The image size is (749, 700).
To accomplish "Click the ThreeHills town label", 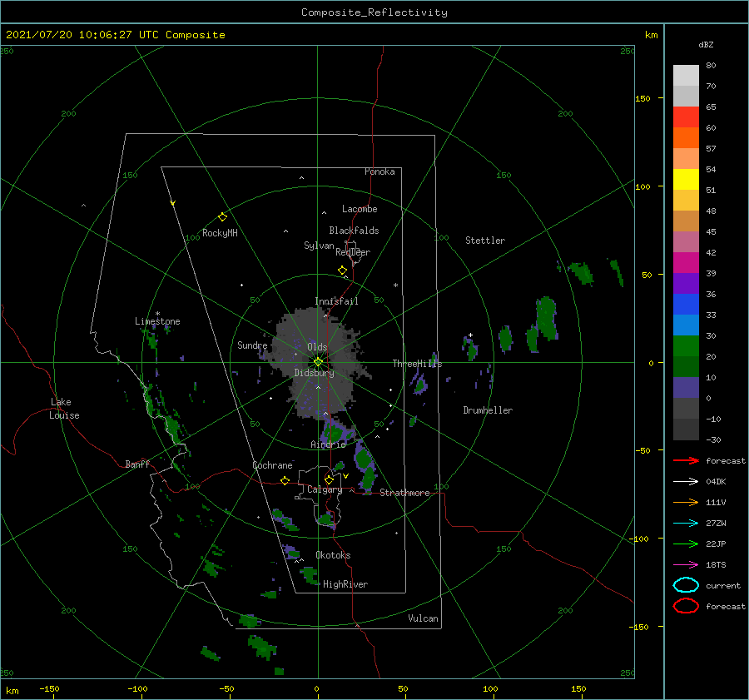I will 418,364.
